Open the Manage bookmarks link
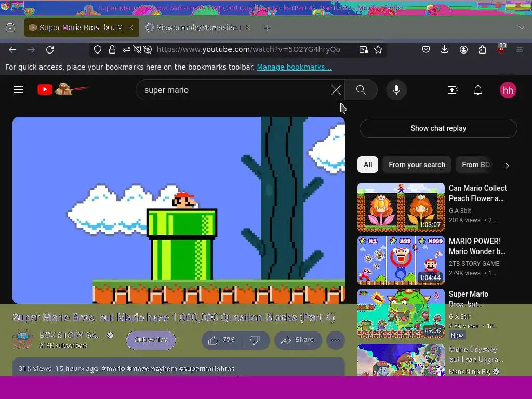Screen dimensions: 532x399 (x=294, y=67)
